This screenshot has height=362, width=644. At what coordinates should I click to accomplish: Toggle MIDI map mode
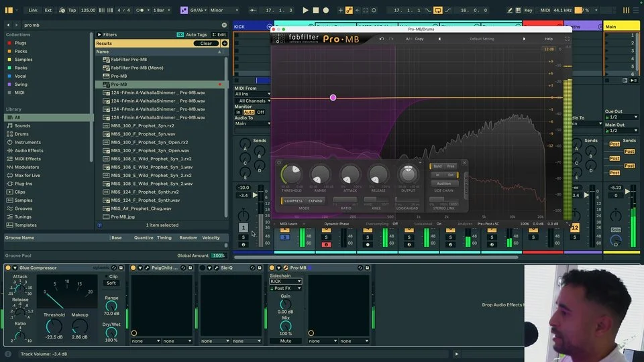coord(545,10)
